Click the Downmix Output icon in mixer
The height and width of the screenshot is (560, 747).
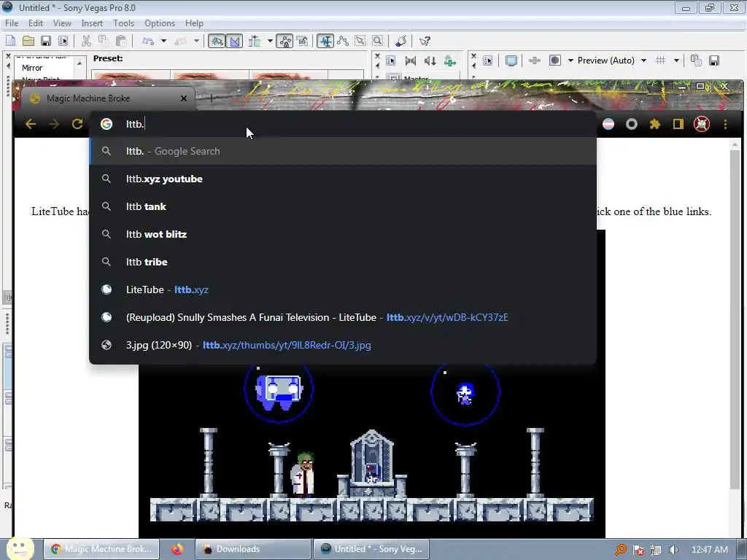click(x=410, y=61)
